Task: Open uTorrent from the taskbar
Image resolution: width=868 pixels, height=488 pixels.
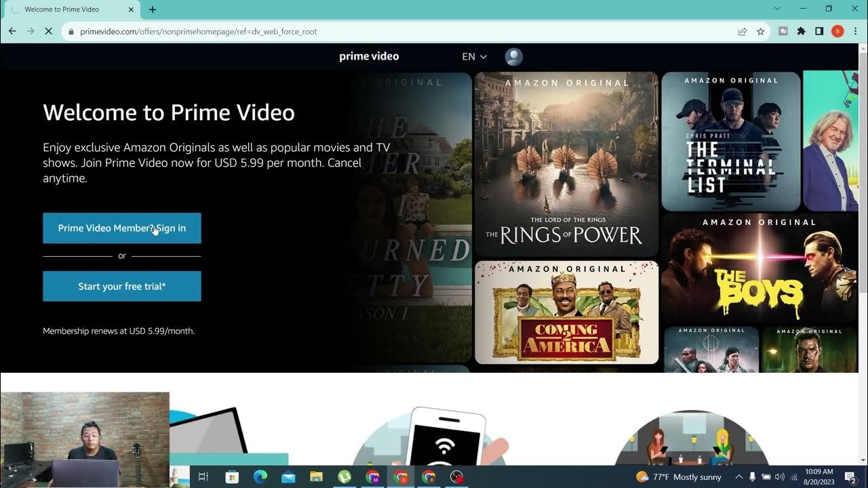Action: [344, 477]
